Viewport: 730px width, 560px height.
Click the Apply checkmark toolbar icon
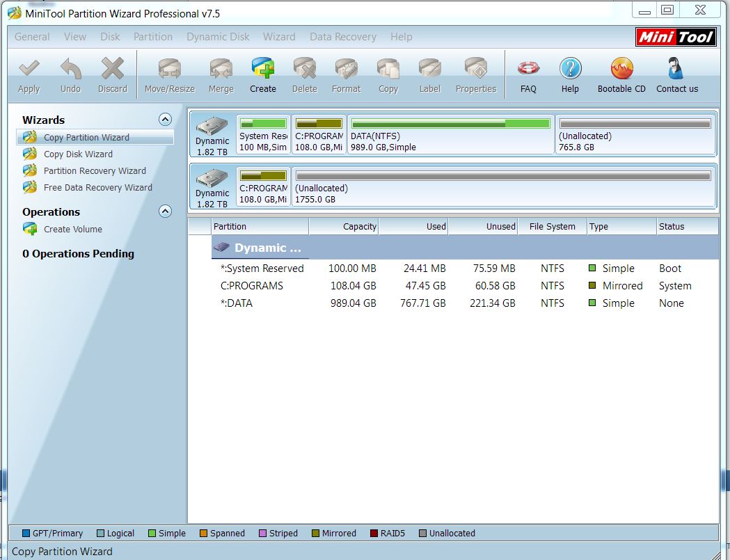coord(29,70)
